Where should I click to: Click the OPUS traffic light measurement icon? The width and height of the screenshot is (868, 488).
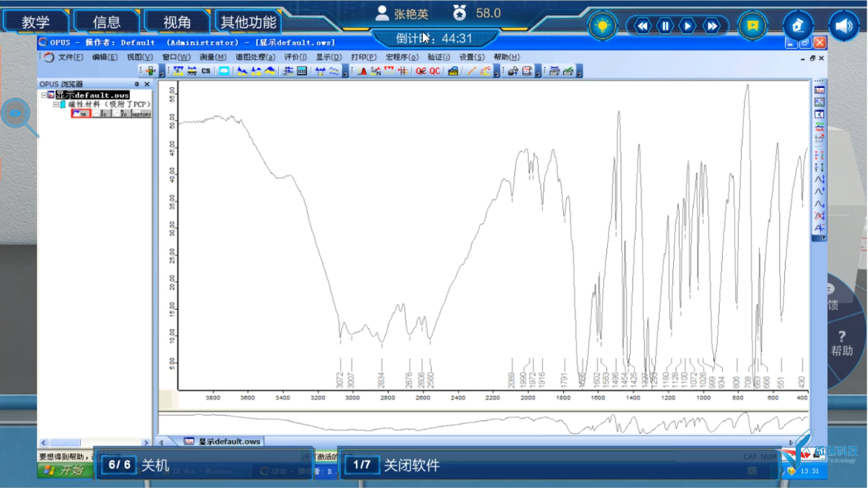coord(149,71)
